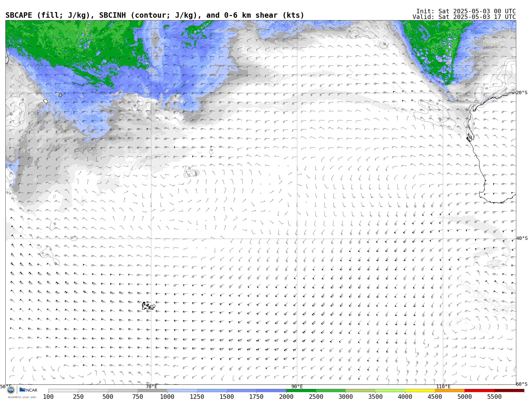The image size is (532, 400).
Task: Select the Valid: Sat 2025-05-03 17 UTC text
Action: pyautogui.click(x=464, y=17)
